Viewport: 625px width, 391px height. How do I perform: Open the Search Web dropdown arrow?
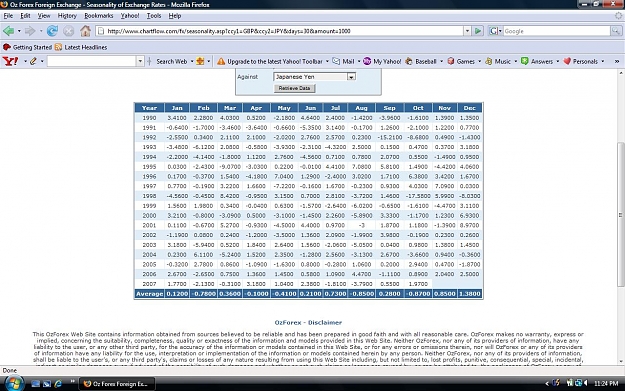(192, 61)
